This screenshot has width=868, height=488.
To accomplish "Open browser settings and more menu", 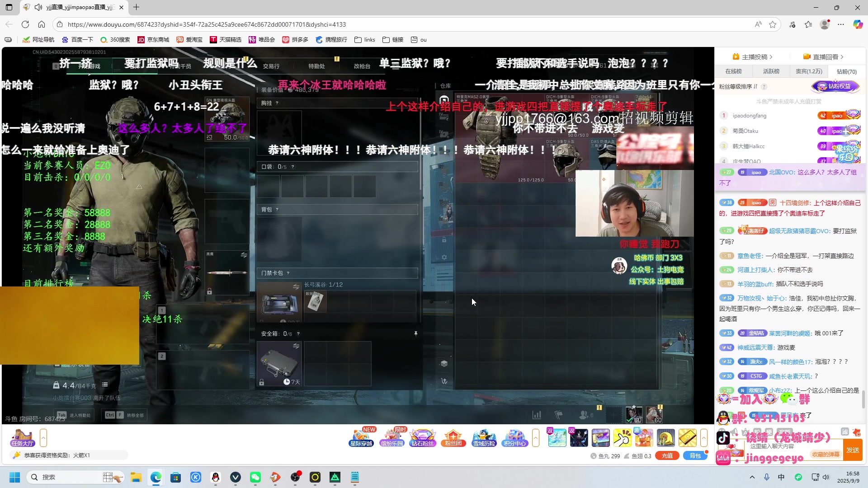I will [x=841, y=24].
